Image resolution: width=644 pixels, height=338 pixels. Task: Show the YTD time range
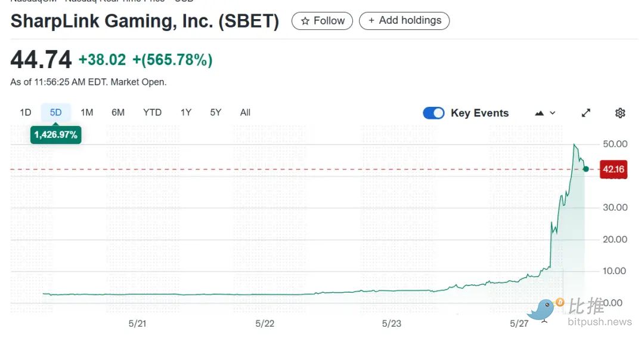[x=152, y=112]
